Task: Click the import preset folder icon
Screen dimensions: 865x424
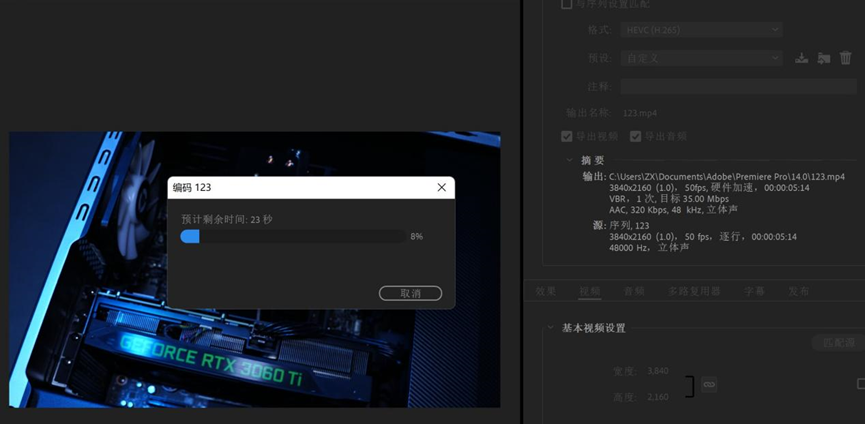Action: pos(824,58)
